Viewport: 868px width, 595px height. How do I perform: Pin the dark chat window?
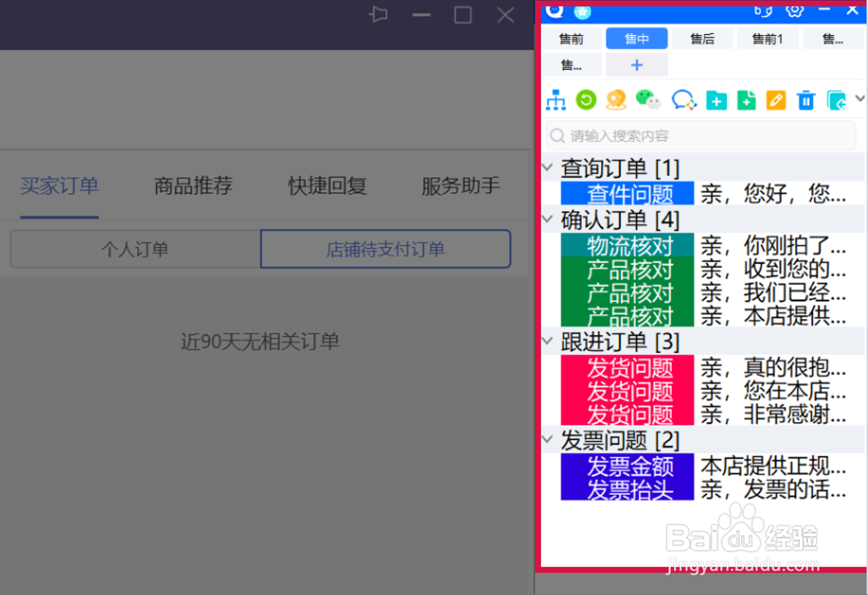379,14
